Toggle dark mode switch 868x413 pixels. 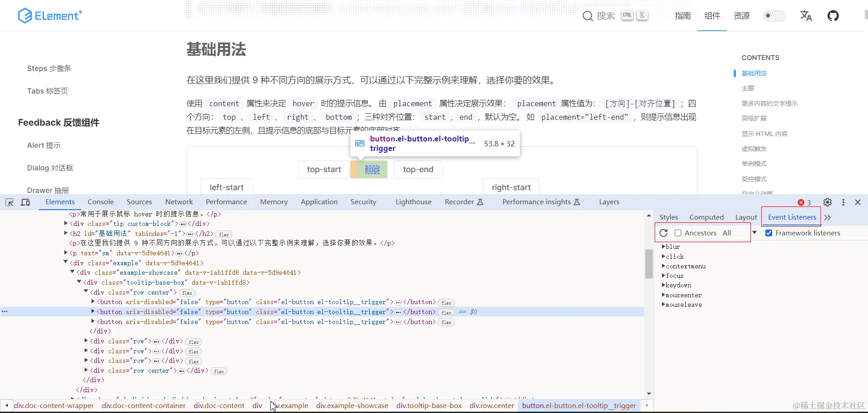(x=774, y=16)
